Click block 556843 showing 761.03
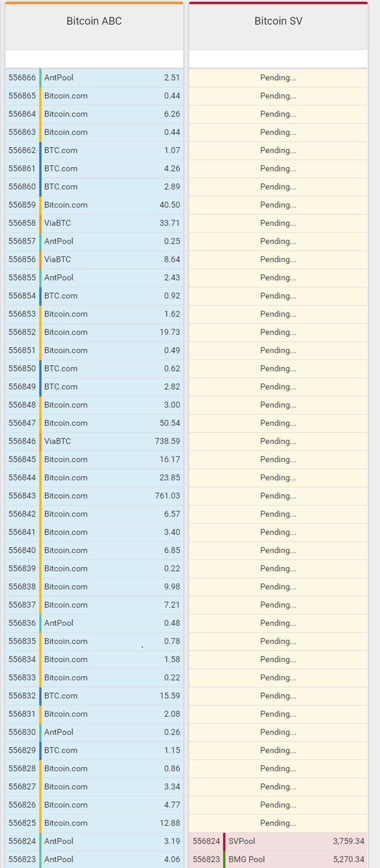Viewport: 380px width, 868px height. [94, 496]
